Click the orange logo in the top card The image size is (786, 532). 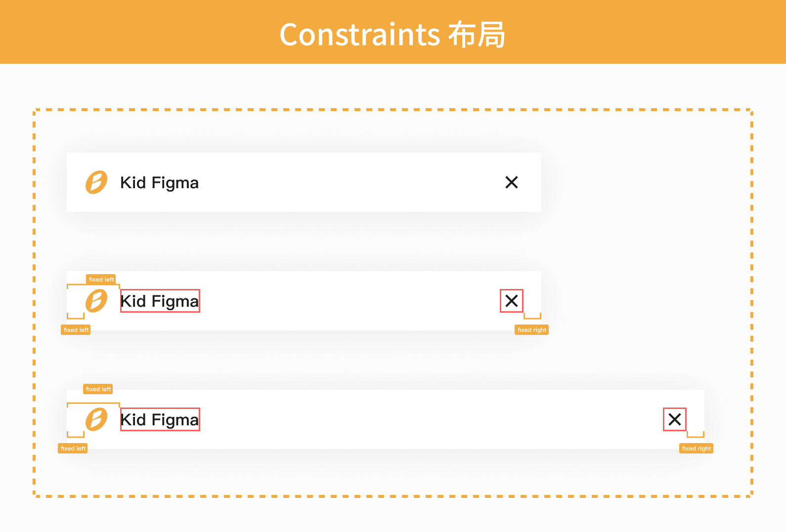tap(96, 182)
